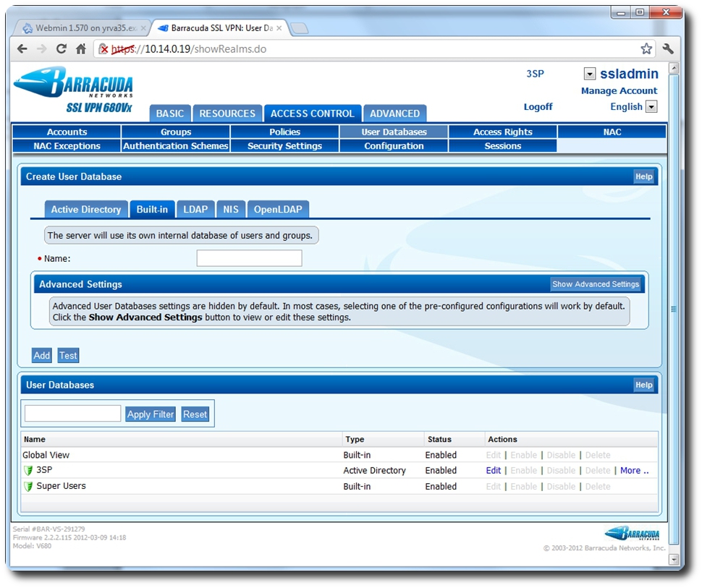This screenshot has width=702, height=588.
Task: Click the Manage Account link
Action: point(619,91)
